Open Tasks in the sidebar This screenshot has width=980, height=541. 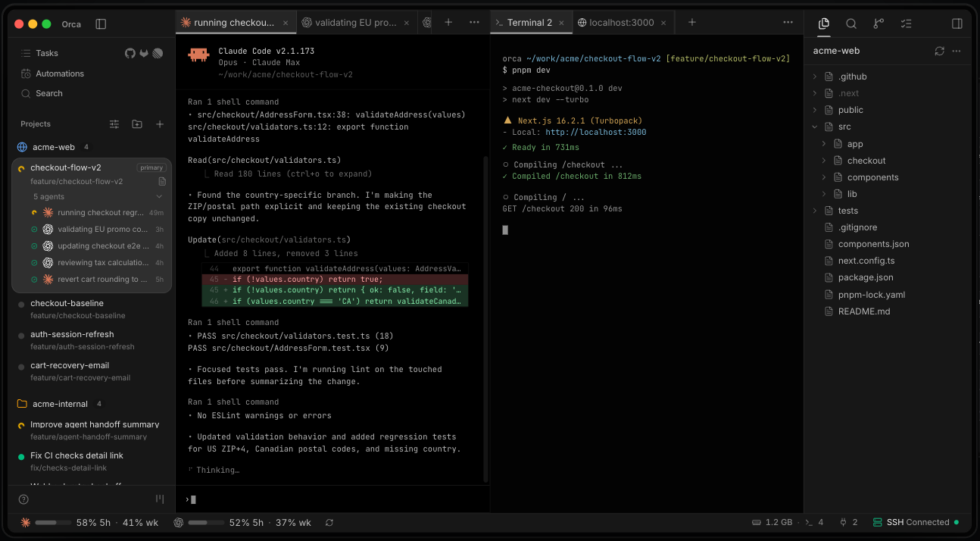coord(47,53)
